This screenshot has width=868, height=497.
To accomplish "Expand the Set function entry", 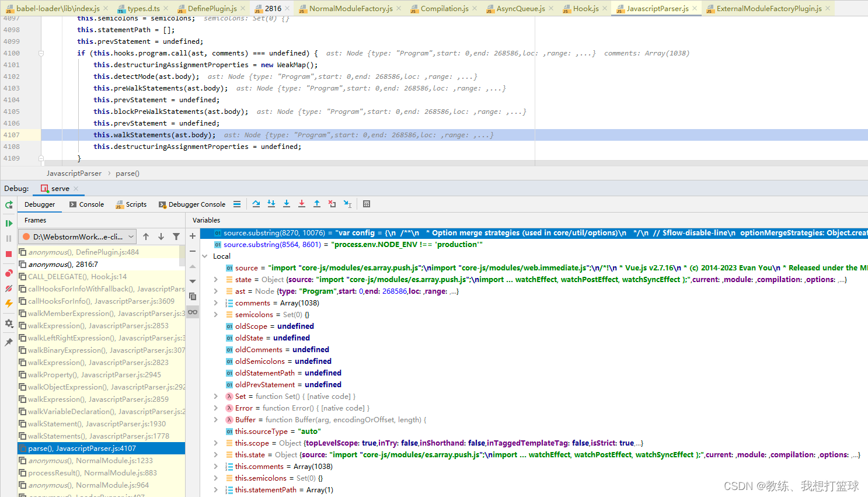I will 216,396.
